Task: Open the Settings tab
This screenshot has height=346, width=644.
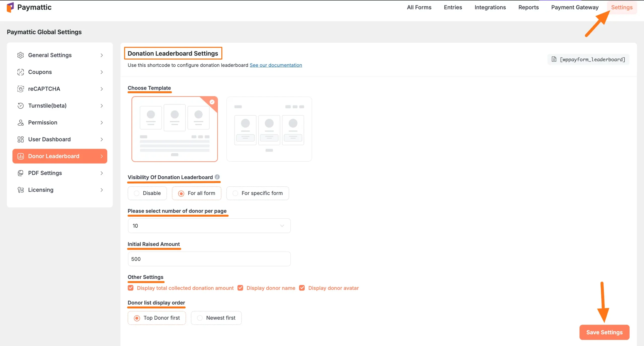Action: 622,7
